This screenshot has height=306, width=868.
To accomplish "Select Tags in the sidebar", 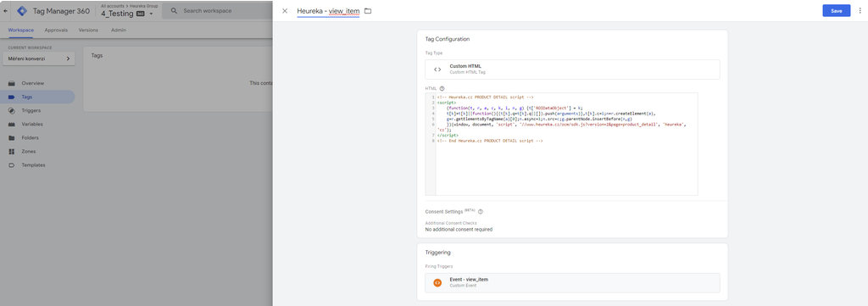I will (37, 97).
